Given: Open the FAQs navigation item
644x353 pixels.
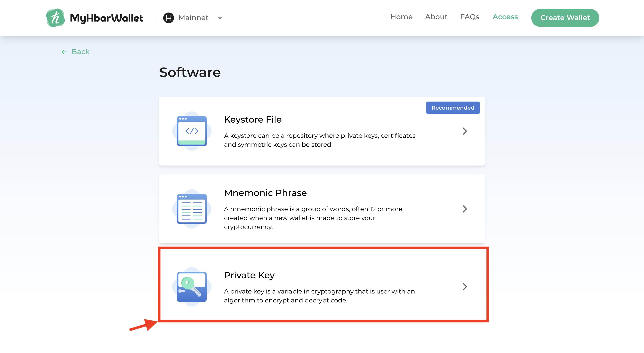Looking at the screenshot, I should [470, 17].
